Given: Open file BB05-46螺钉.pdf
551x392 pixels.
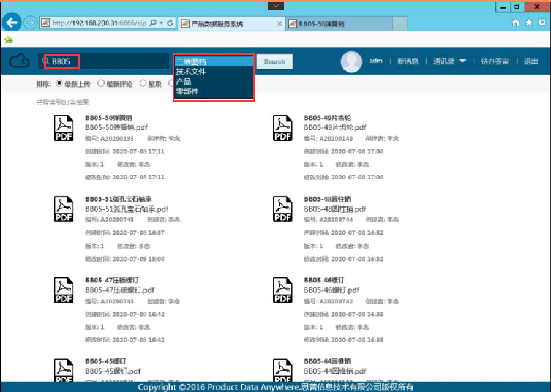Looking at the screenshot, I should [331, 290].
